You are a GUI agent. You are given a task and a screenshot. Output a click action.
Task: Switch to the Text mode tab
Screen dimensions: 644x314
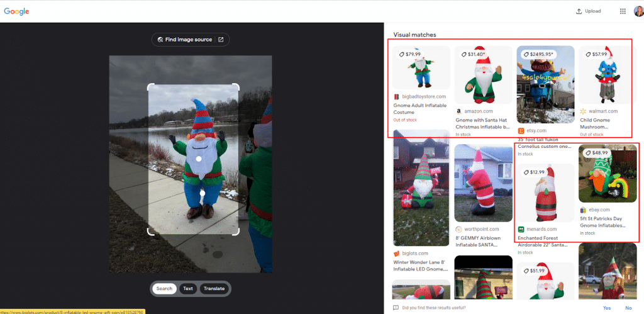pyautogui.click(x=187, y=289)
